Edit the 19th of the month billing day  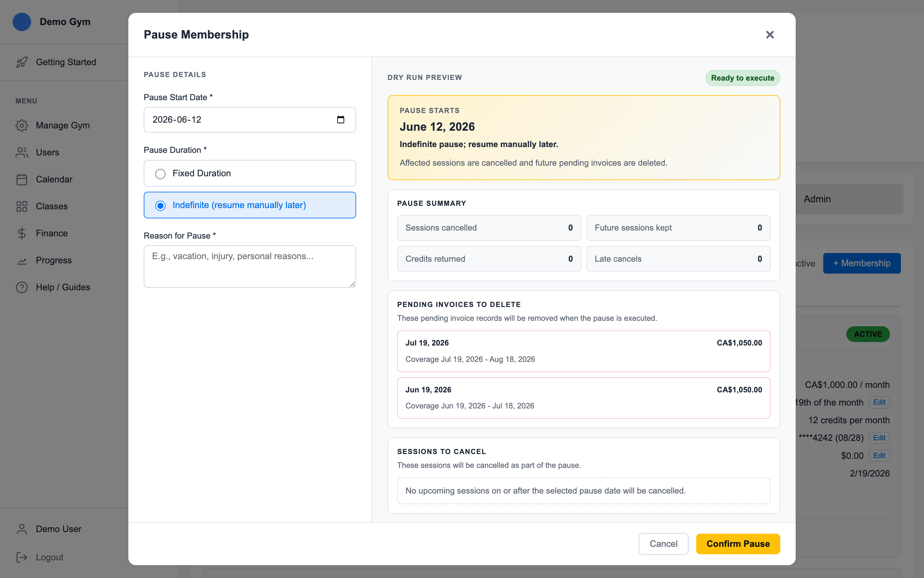tap(879, 402)
